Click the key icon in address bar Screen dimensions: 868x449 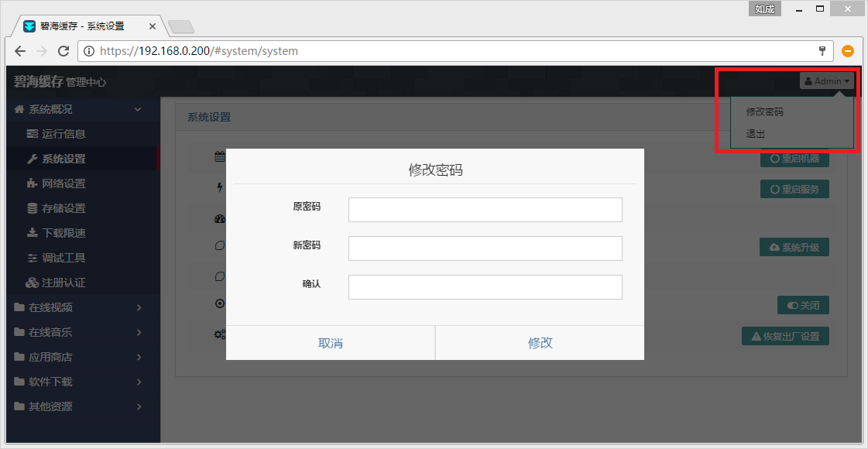822,51
